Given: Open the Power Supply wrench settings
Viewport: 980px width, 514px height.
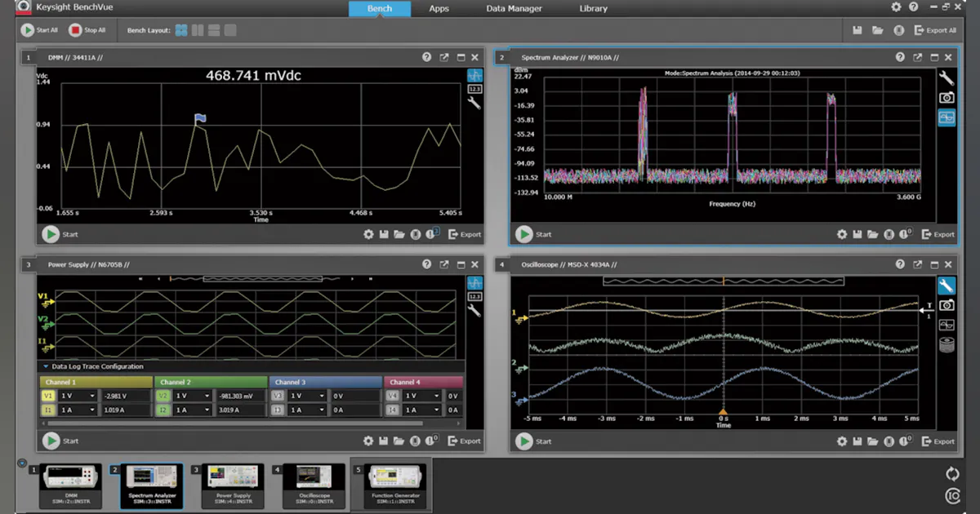Looking at the screenshot, I should tap(474, 310).
